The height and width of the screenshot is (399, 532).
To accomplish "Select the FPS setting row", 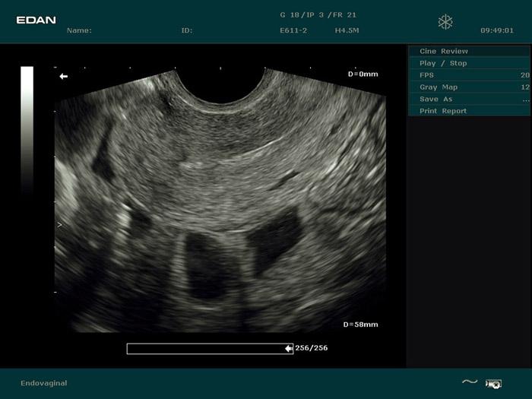I will pos(469,75).
